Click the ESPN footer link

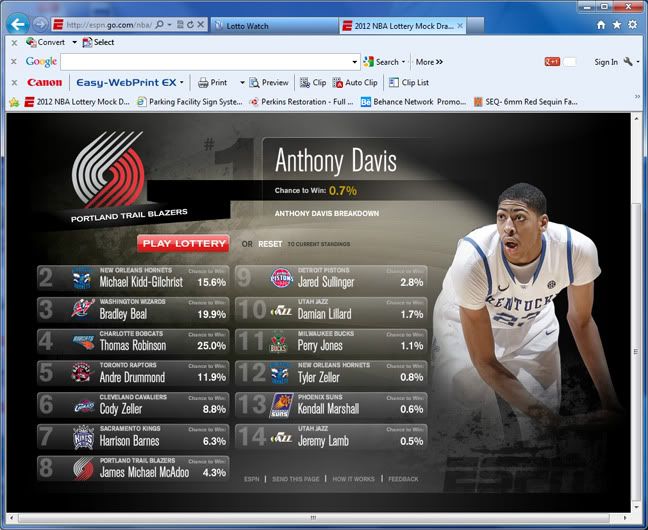(x=252, y=479)
